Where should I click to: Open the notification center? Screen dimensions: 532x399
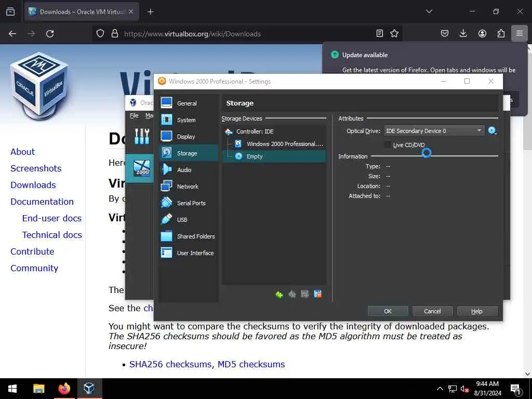pos(515,389)
